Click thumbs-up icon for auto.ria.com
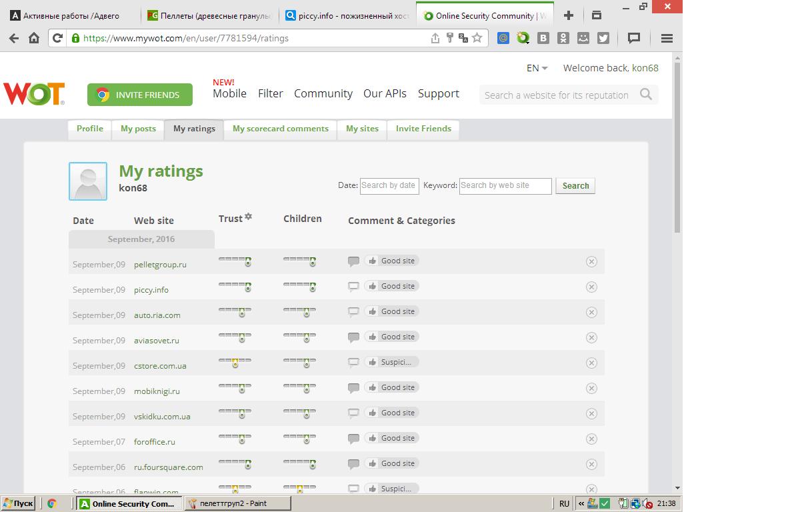Image resolution: width=812 pixels, height=512 pixels. [x=371, y=311]
